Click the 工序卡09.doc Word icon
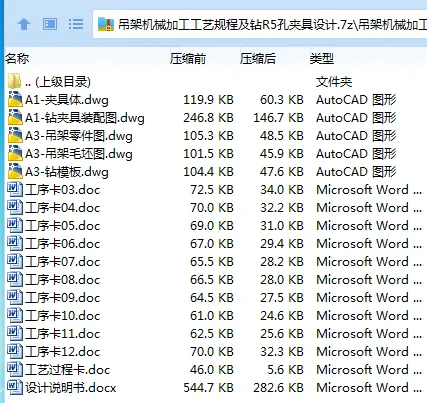 [x=15, y=297]
